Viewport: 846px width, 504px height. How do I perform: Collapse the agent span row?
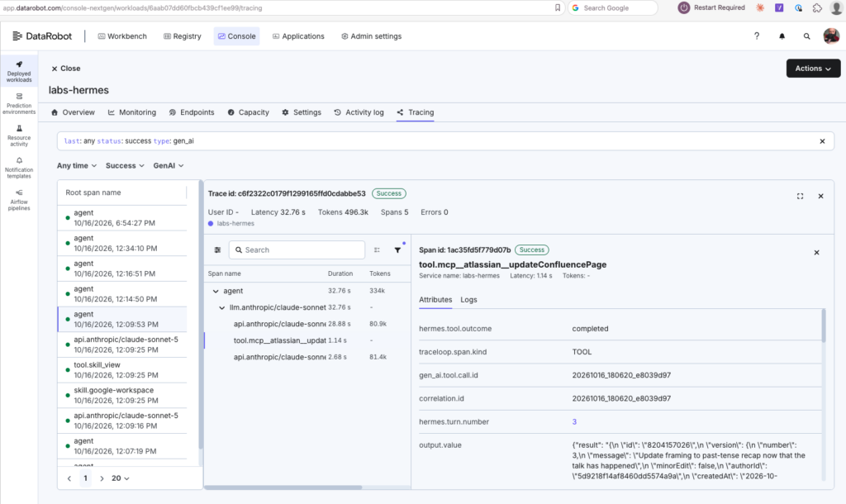[x=216, y=291]
